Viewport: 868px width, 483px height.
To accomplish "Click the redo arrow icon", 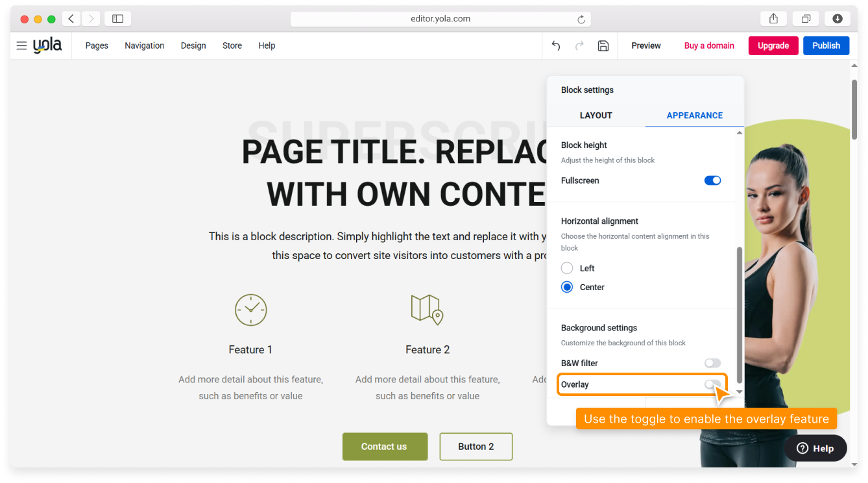I will [x=579, y=45].
